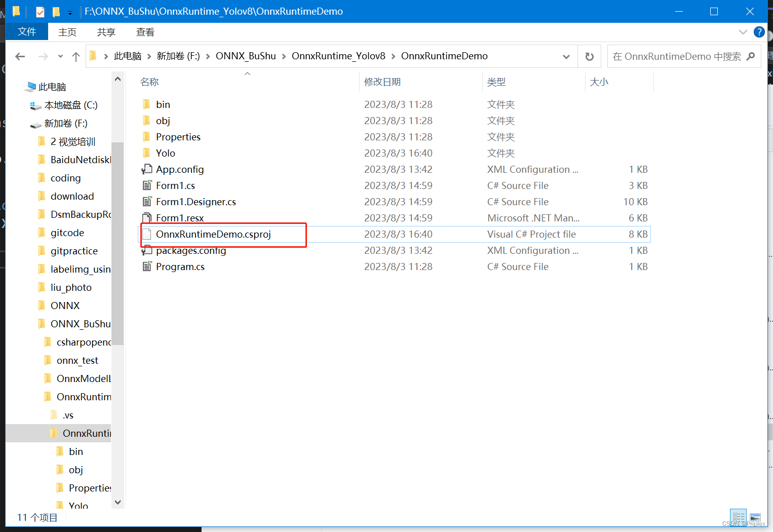Open the gitpractice folder in tree
This screenshot has width=773, height=532.
74,251
